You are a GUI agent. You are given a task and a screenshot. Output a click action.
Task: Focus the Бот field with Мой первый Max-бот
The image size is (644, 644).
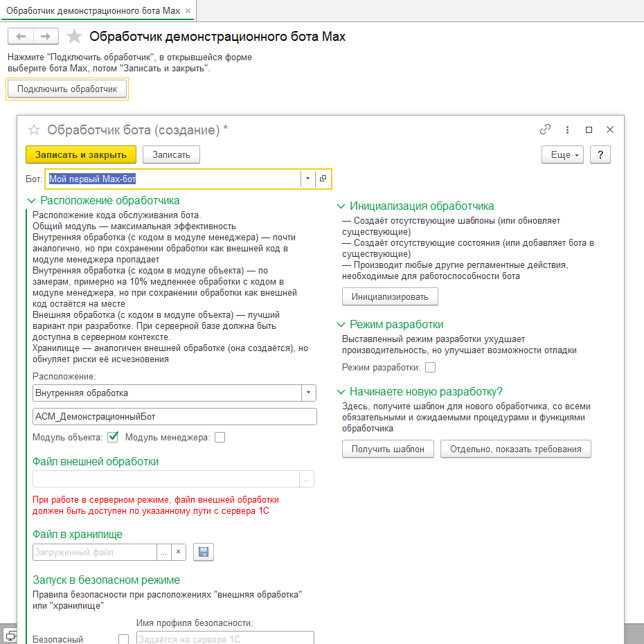coord(173,179)
